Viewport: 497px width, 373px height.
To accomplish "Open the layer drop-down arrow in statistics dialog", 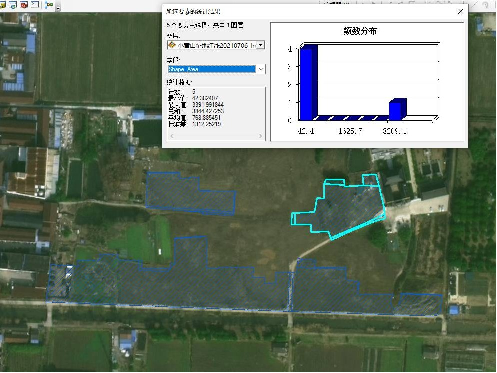I will (x=261, y=45).
